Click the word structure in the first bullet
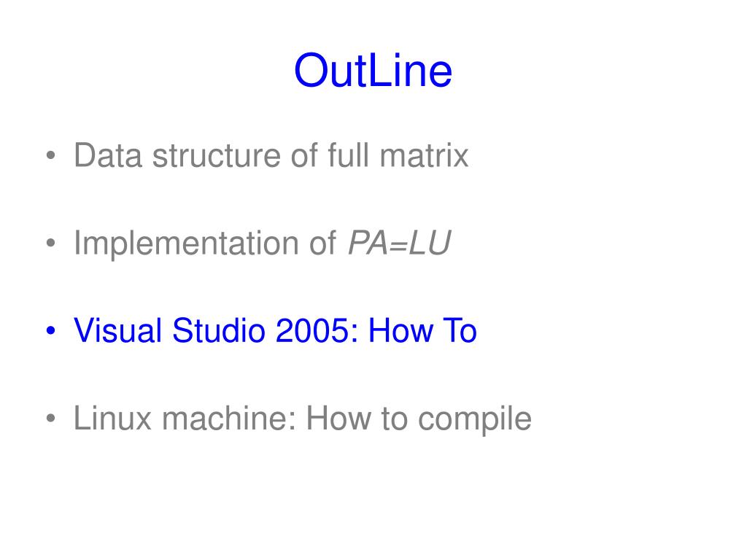This screenshot has width=747, height=560. click(x=216, y=156)
